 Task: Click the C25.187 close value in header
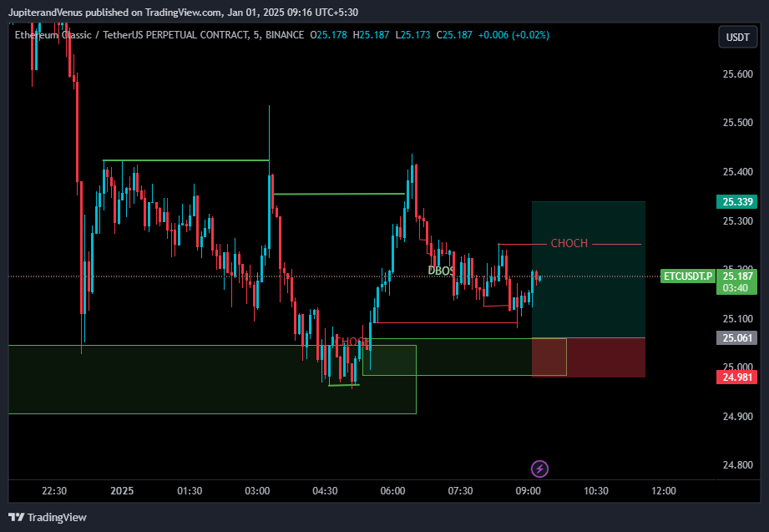point(454,35)
